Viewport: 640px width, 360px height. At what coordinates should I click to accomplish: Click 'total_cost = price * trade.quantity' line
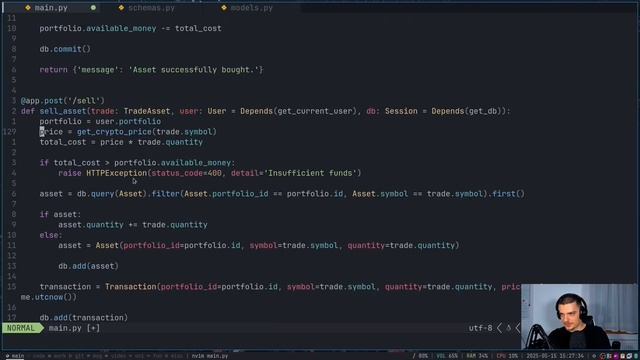[x=121, y=142]
